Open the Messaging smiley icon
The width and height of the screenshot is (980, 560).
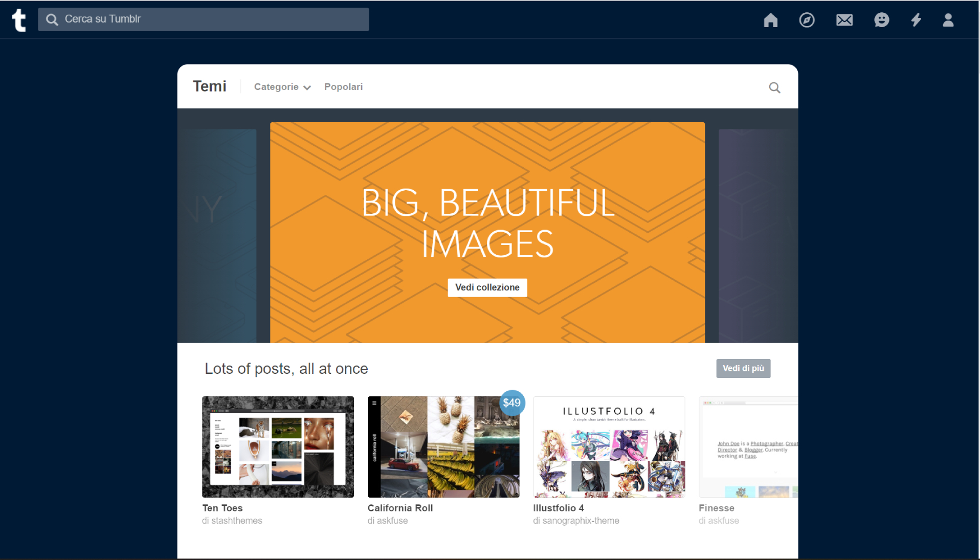(x=881, y=20)
